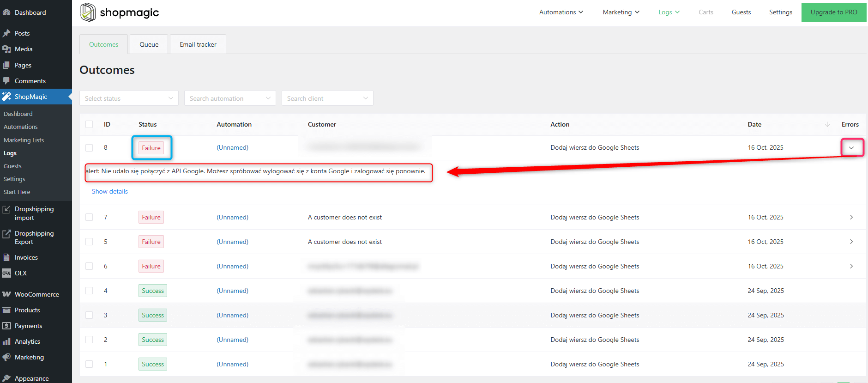Image resolution: width=868 pixels, height=383 pixels.
Task: Expand error details for outcome ID 5
Action: [x=851, y=242]
